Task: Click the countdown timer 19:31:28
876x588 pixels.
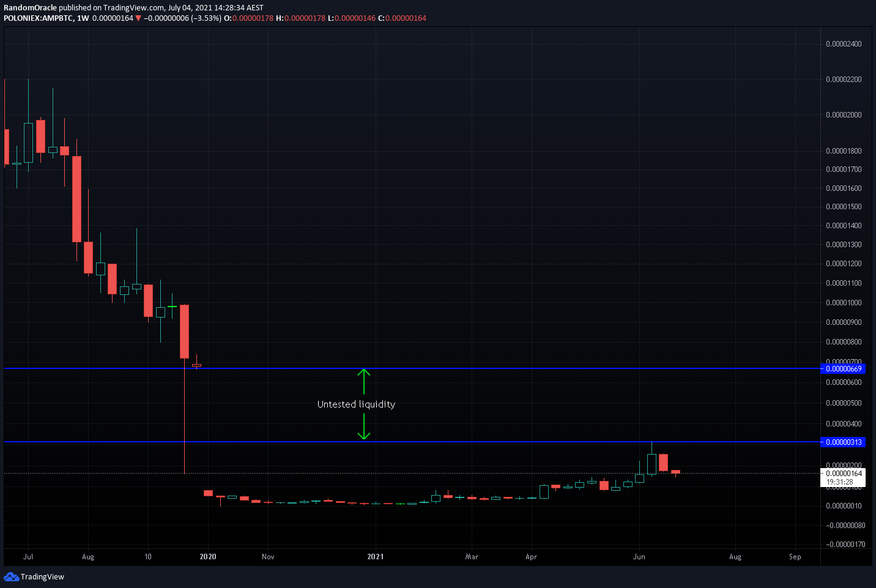Action: click(840, 482)
